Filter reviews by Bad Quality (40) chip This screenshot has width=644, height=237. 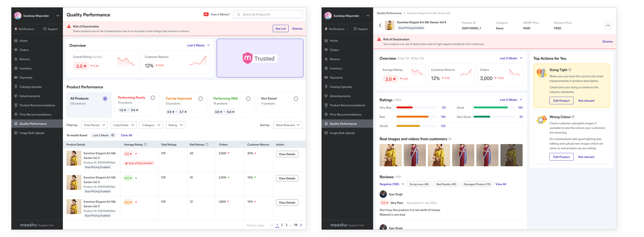(446, 184)
